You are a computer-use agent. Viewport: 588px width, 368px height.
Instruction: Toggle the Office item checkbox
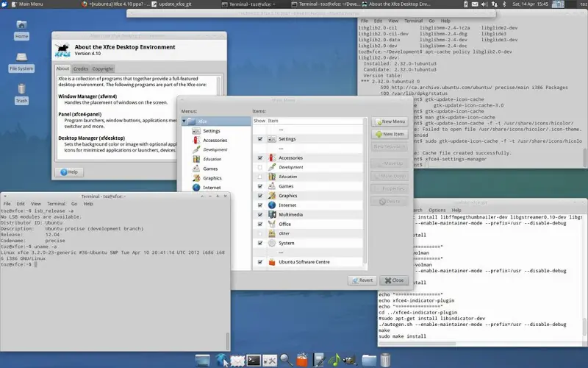pos(260,224)
